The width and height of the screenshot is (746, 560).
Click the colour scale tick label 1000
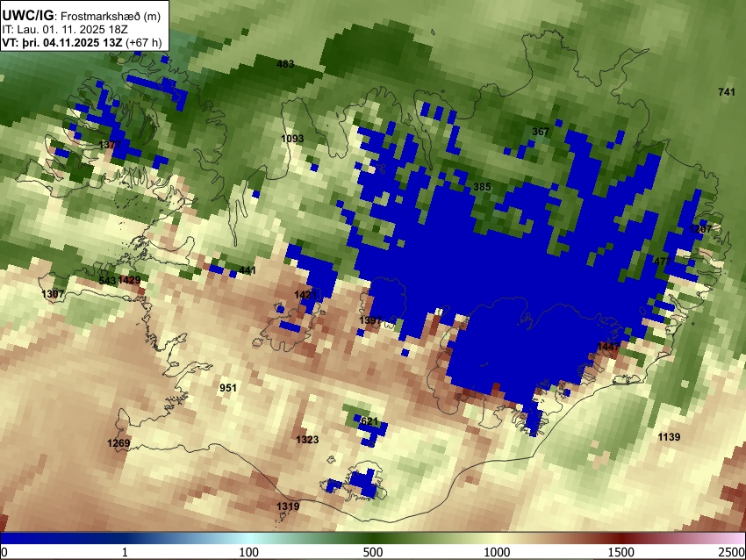497,552
